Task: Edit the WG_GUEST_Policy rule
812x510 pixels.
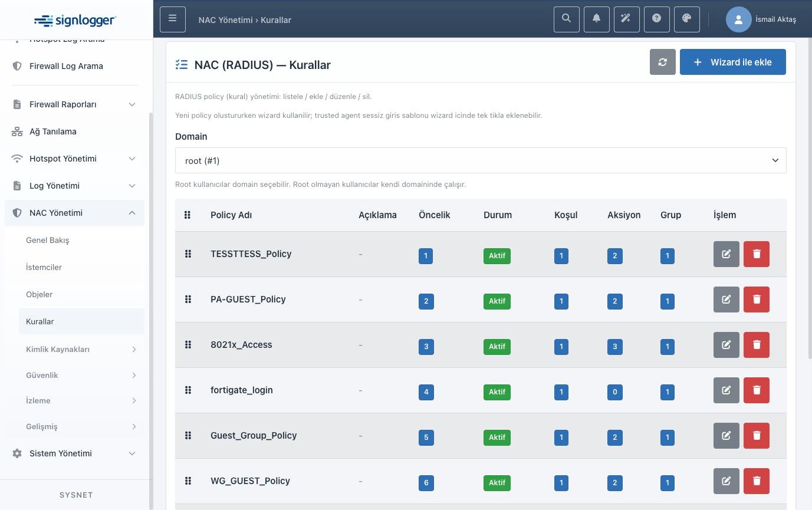Action: [726, 481]
